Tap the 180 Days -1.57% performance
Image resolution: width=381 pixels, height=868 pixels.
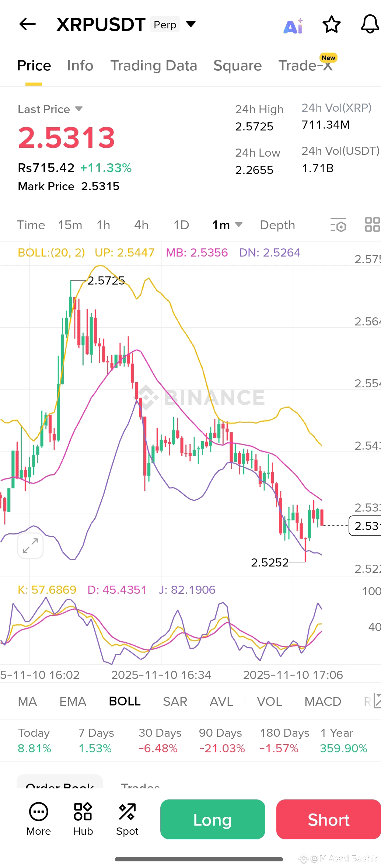(284, 740)
